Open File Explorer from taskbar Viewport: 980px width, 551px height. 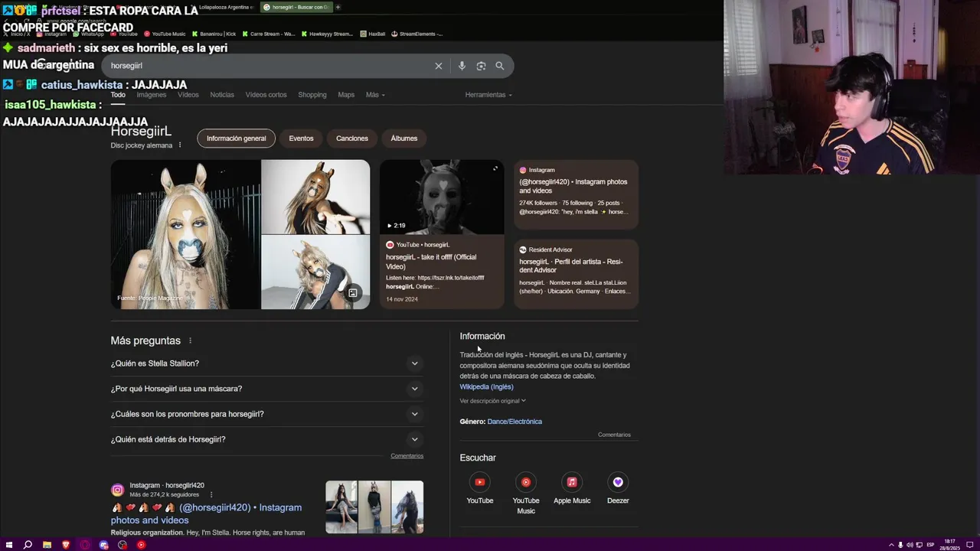[47, 545]
